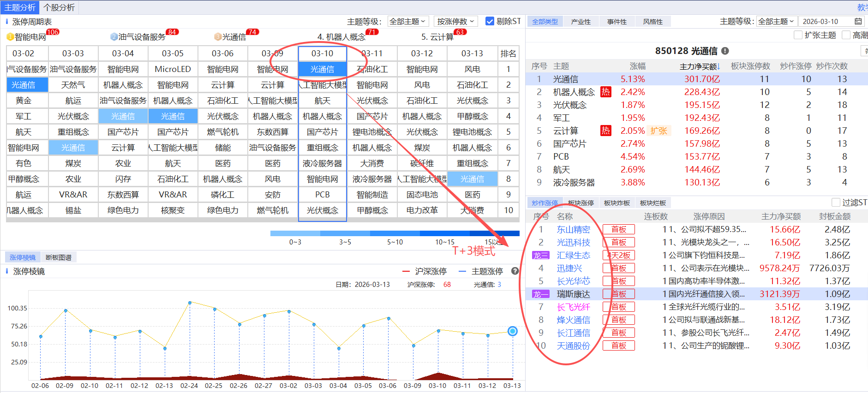This screenshot has width=868, height=393.
Task: Click the 板块涨停 filter button
Action: point(581,203)
